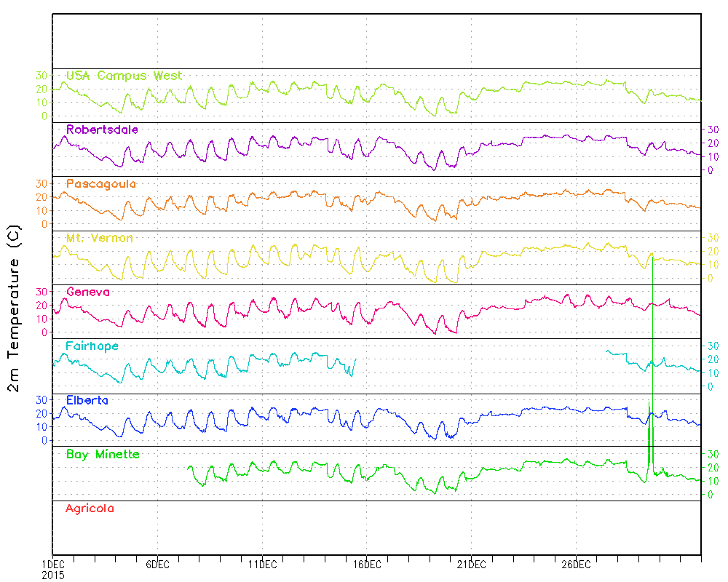Click the 1DEC date tick label
The width and height of the screenshot is (728, 582).
click(52, 565)
